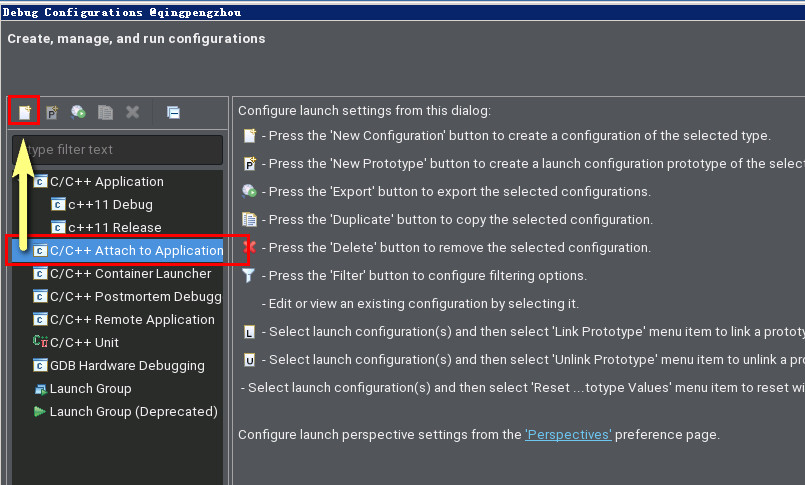Select C/C++ Postmortem Debugger configuration type
This screenshot has width=805, height=485.
point(135,297)
